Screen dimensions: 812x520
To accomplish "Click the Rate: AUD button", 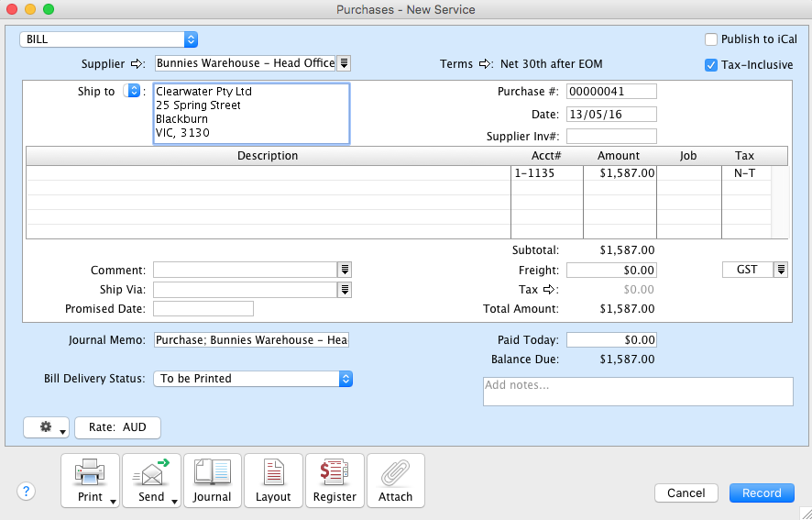I will (117, 427).
